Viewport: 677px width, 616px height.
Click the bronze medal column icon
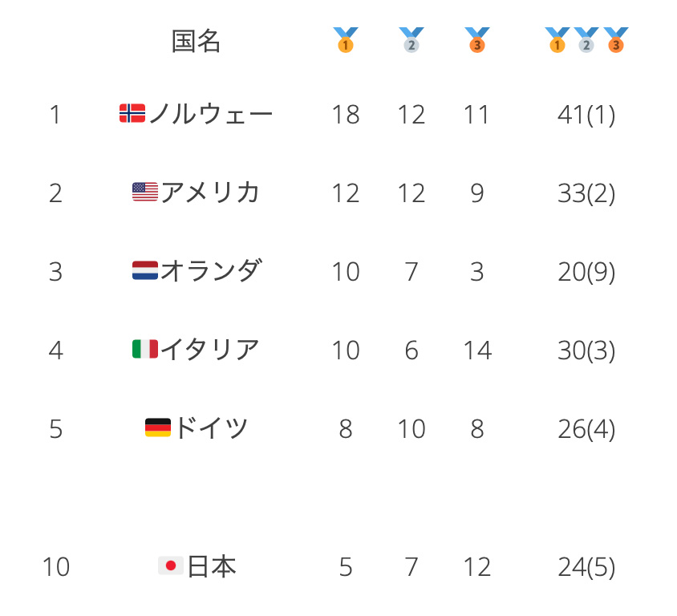pyautogui.click(x=477, y=40)
